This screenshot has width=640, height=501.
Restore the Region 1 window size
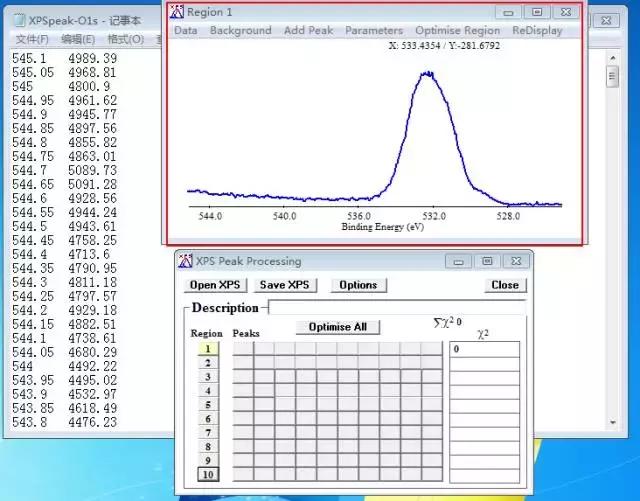(537, 12)
